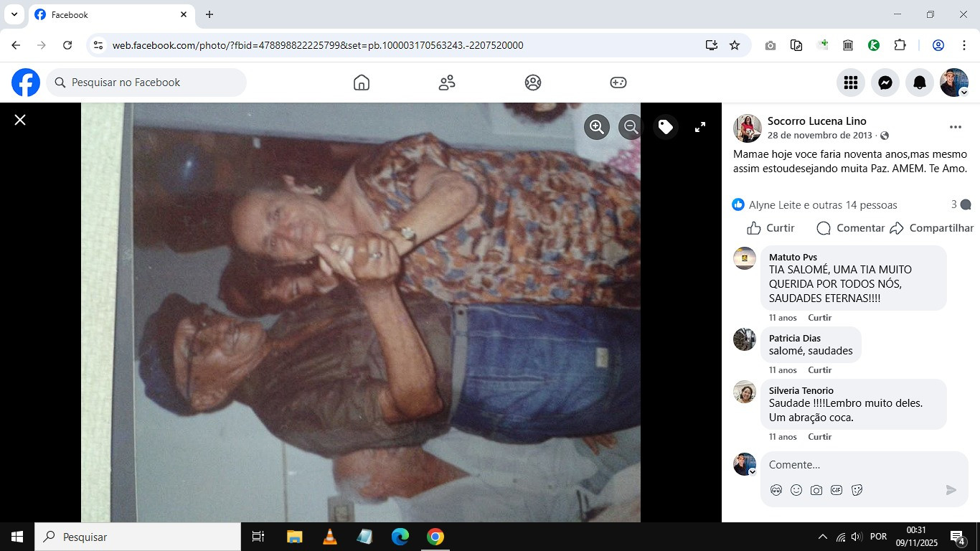Close the photo viewer

click(20, 120)
